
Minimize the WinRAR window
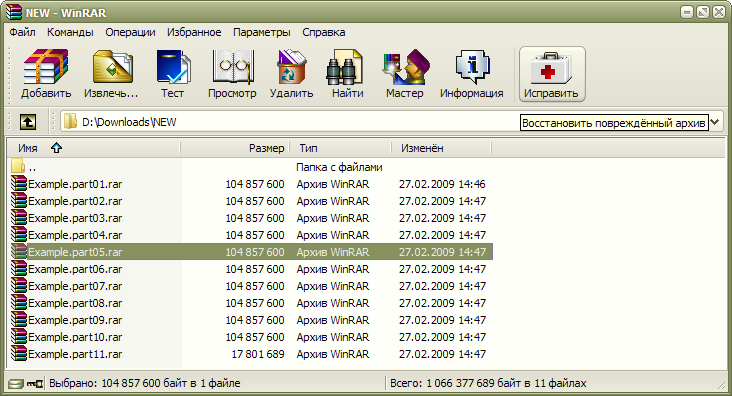[x=687, y=12]
